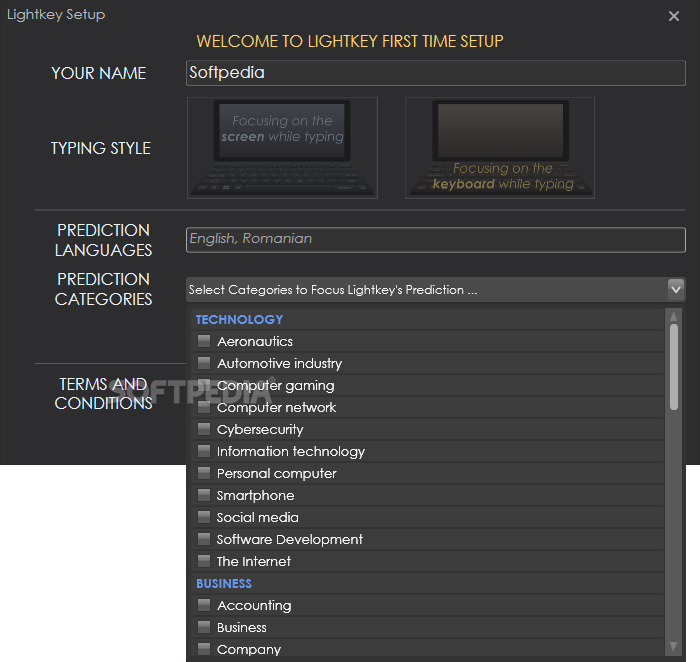Click the Smartphone label text
Image resolution: width=700 pixels, height=662 pixels.
255,495
